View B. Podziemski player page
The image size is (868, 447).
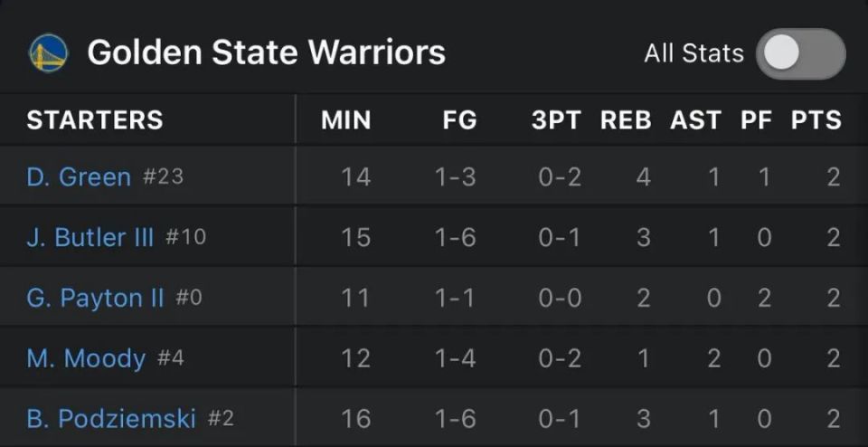tap(111, 419)
